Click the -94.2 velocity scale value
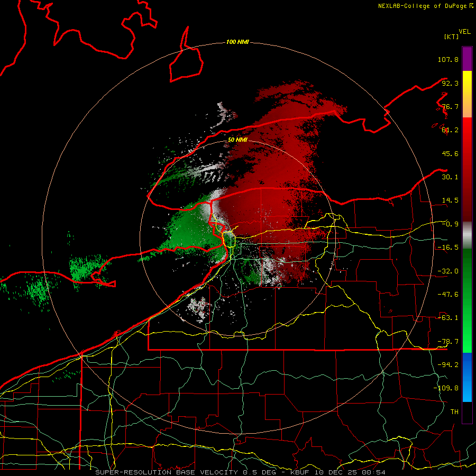This screenshot has width=476, height=476. 448,364
